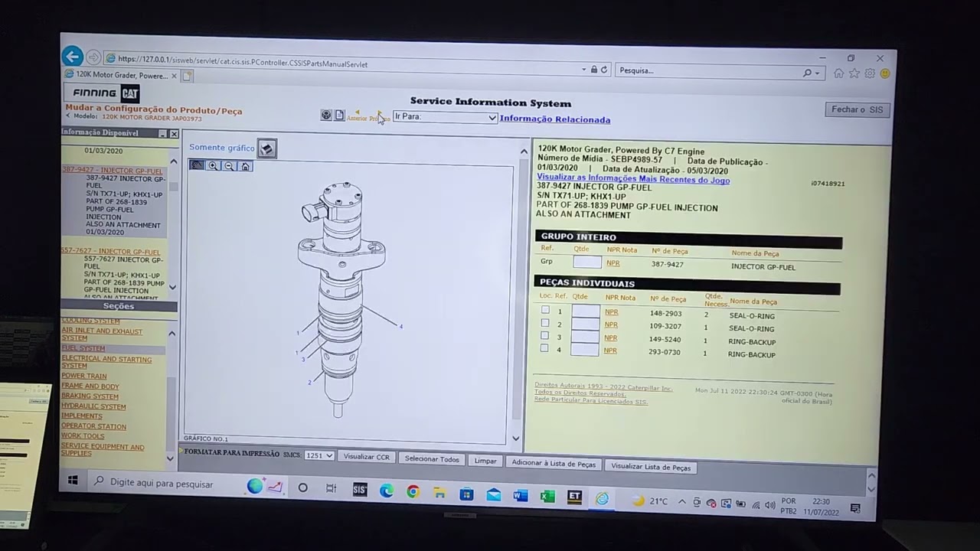Open browser Home icon
The height and width of the screenshot is (551, 980).
pyautogui.click(x=839, y=73)
